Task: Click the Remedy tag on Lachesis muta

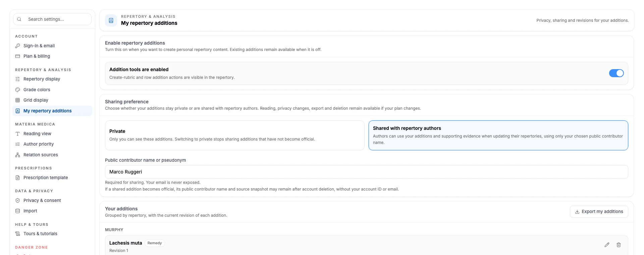Action: tap(155, 243)
